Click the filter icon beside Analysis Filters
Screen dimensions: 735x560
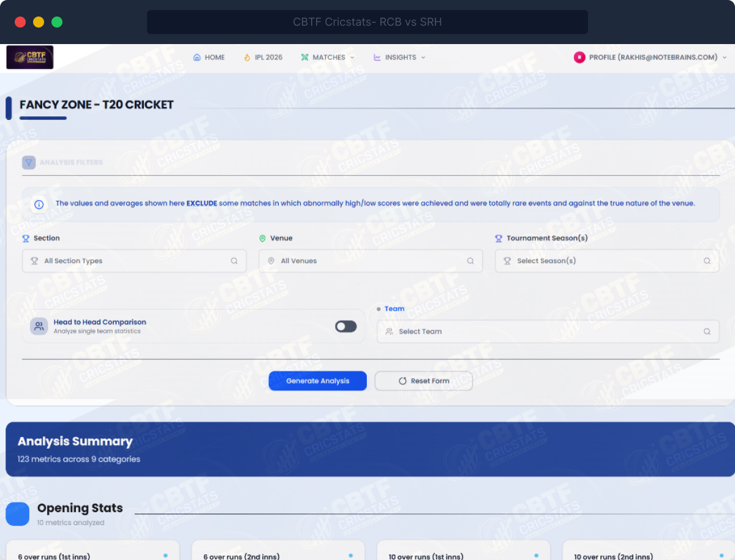(x=29, y=163)
